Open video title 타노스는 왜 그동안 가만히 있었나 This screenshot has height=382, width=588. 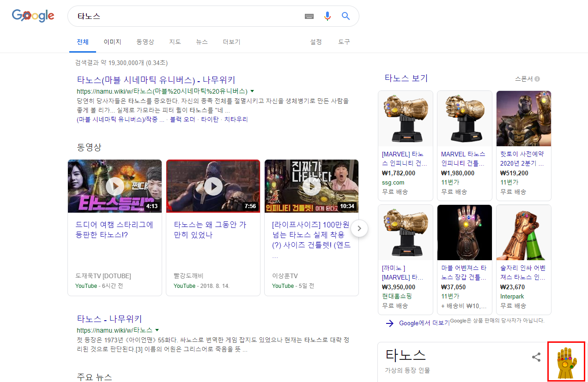tap(210, 230)
